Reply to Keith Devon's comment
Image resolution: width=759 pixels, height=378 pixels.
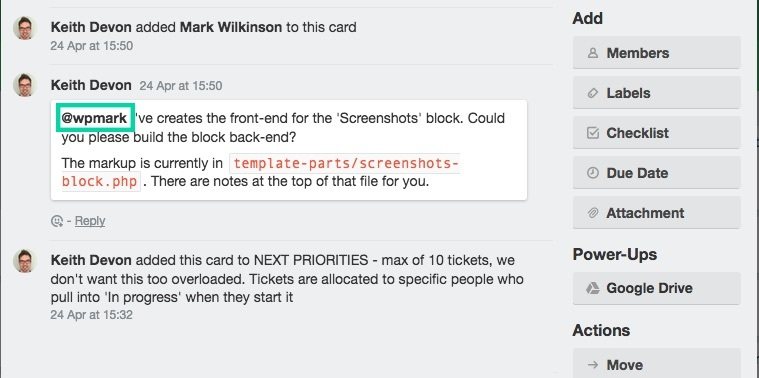[90, 221]
